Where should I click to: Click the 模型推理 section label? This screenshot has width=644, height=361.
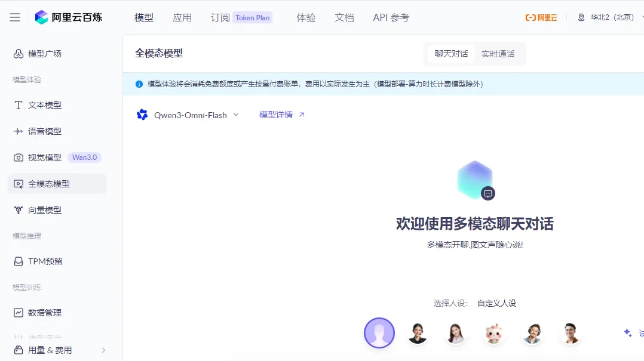coord(27,236)
